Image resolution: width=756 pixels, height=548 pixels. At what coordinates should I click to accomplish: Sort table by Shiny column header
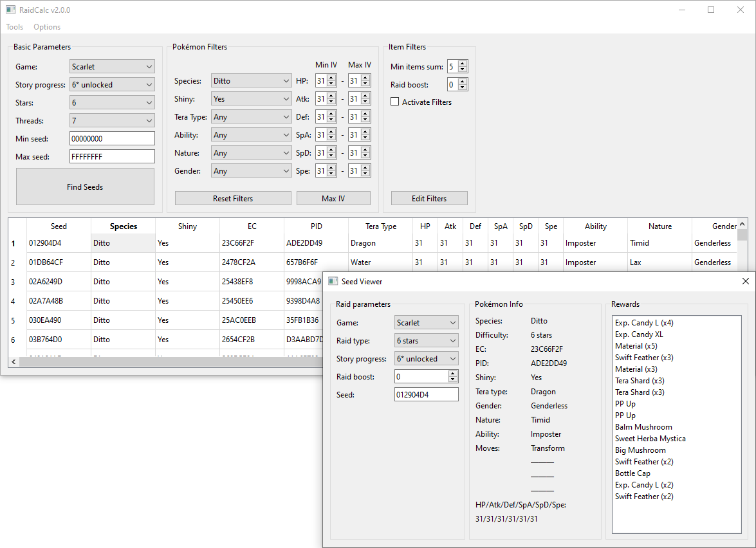pyautogui.click(x=188, y=226)
